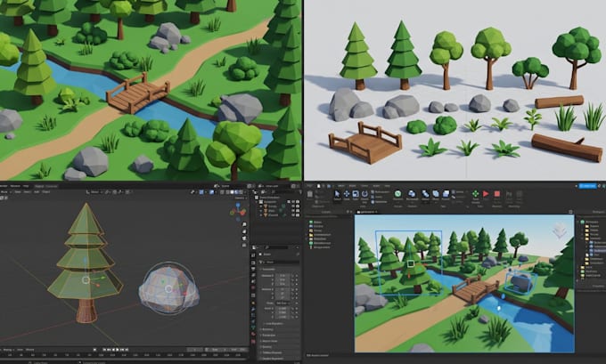Click the Blender 3D viewport navigation axis gizmo
606x364 pixels.
tap(238, 212)
